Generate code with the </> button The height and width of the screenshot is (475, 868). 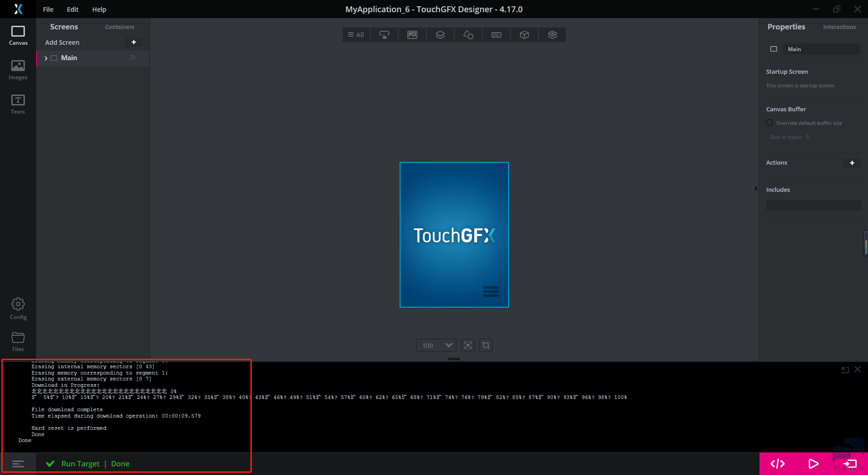[x=778, y=464]
